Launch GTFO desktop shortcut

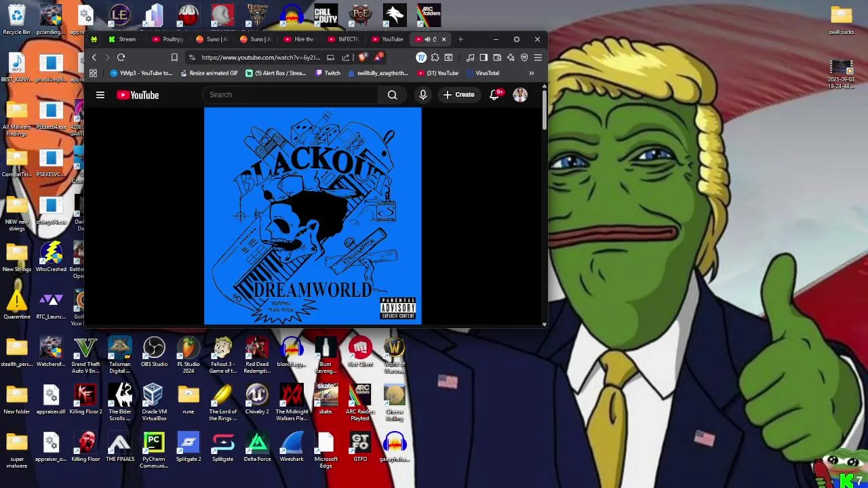click(360, 447)
